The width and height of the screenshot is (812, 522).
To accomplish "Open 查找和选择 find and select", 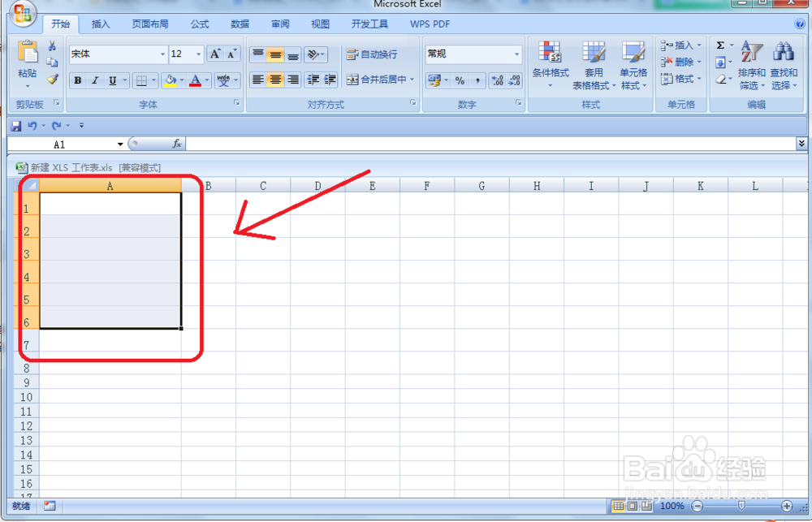I will pyautogui.click(x=784, y=66).
